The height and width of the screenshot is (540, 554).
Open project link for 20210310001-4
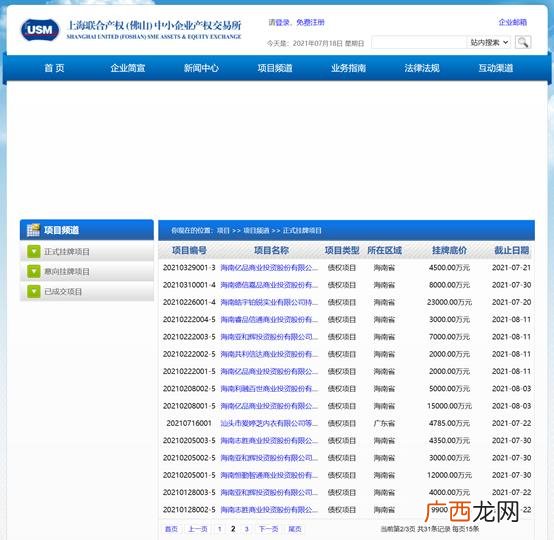click(x=269, y=285)
